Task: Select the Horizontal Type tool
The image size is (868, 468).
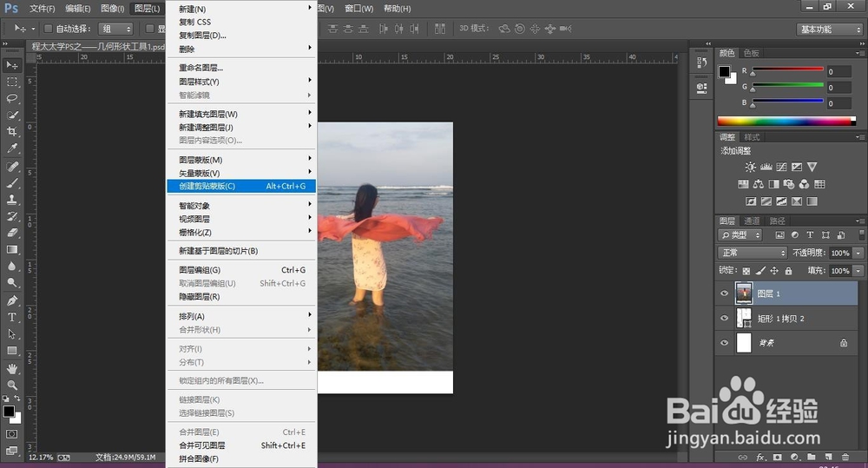Action: (x=11, y=317)
